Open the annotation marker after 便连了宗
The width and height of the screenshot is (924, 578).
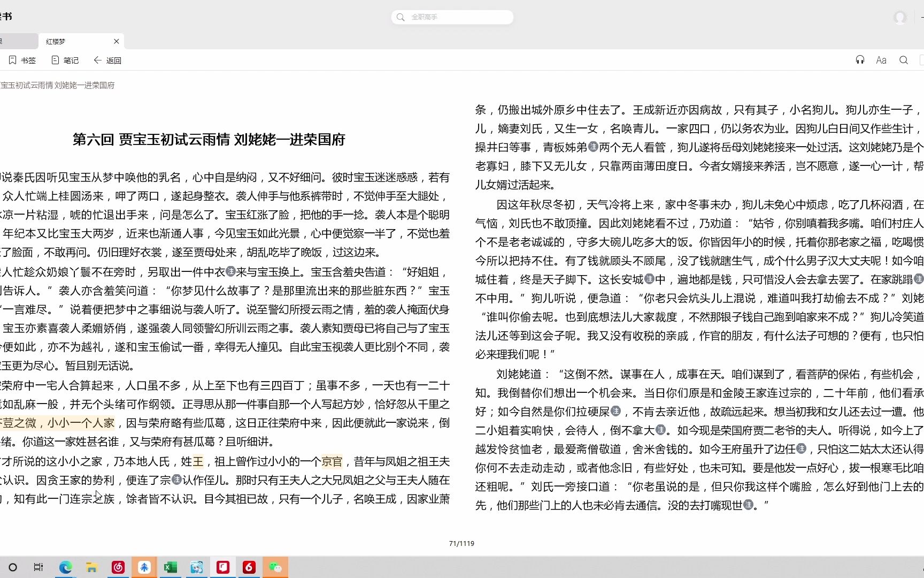click(x=177, y=480)
